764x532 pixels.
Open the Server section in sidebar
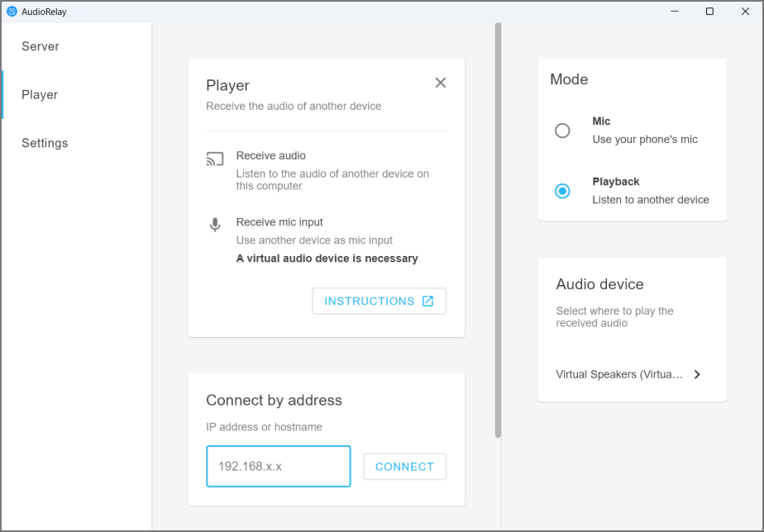pyautogui.click(x=76, y=46)
